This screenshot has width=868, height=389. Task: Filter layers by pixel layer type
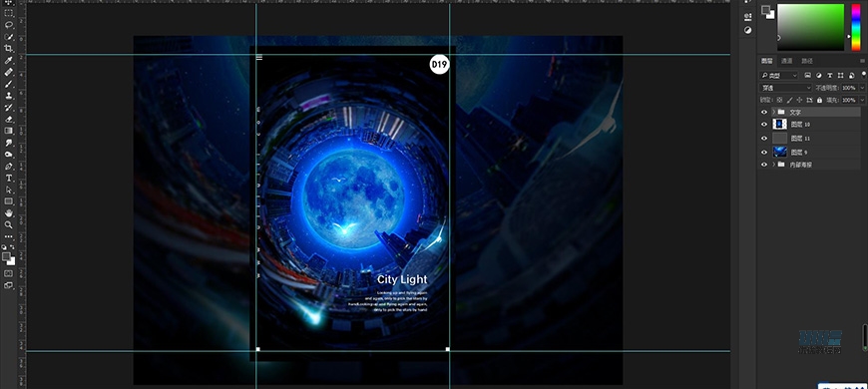pos(808,75)
